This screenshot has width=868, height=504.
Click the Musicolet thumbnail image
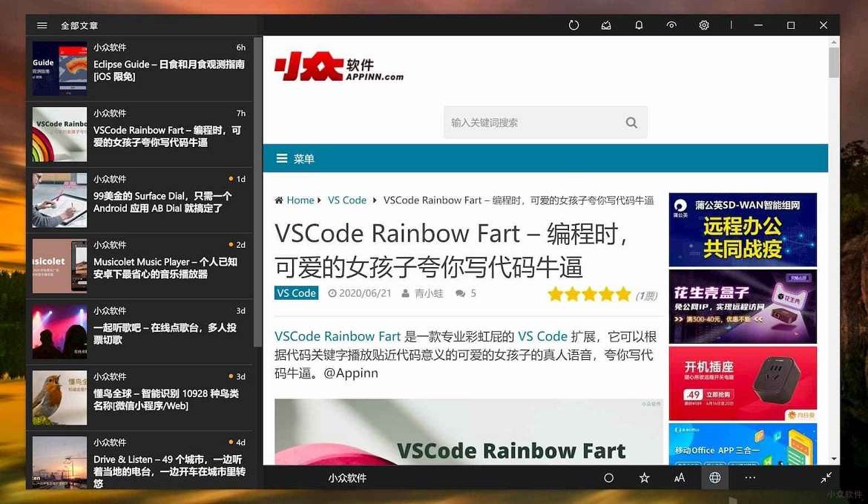[x=60, y=266]
